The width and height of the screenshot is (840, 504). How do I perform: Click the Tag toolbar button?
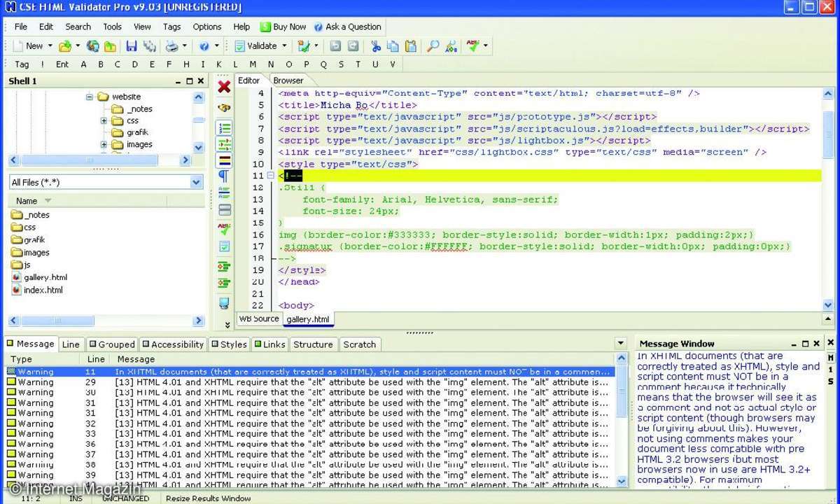(x=22, y=64)
